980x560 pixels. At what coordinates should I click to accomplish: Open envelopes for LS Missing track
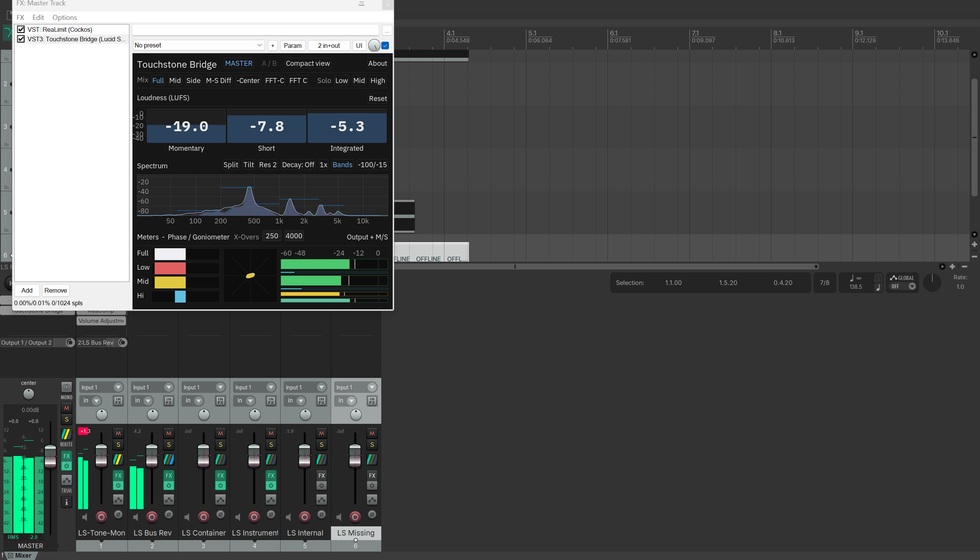tap(372, 500)
